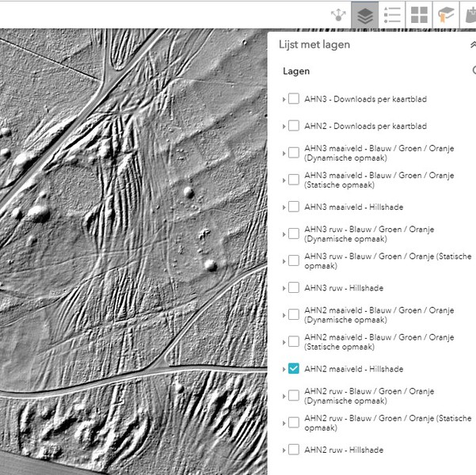This screenshot has width=476, height=475.
Task: Expand AHN2 maaiveld Dynamische opmaak arrow
Action: [284, 315]
